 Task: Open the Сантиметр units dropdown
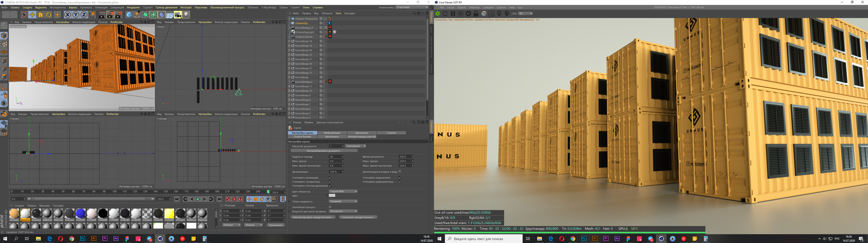tap(355, 146)
